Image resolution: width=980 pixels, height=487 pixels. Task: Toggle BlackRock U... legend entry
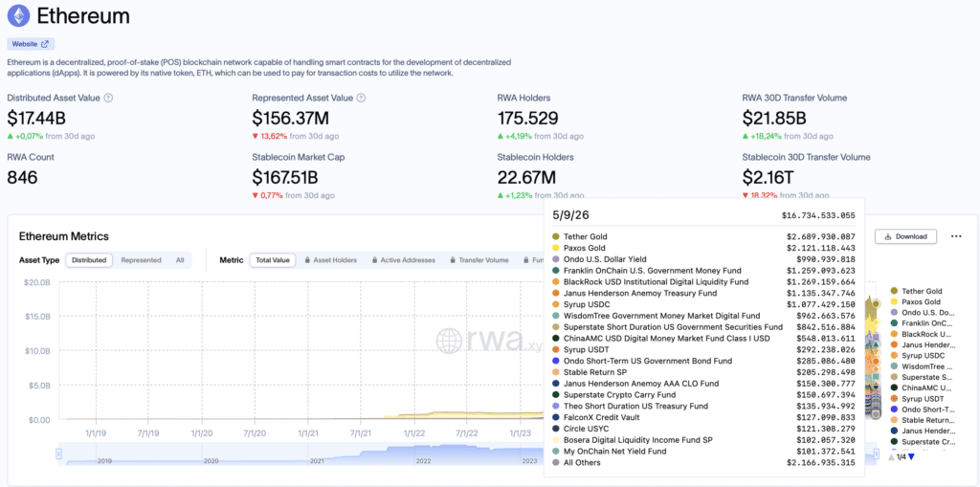point(922,335)
